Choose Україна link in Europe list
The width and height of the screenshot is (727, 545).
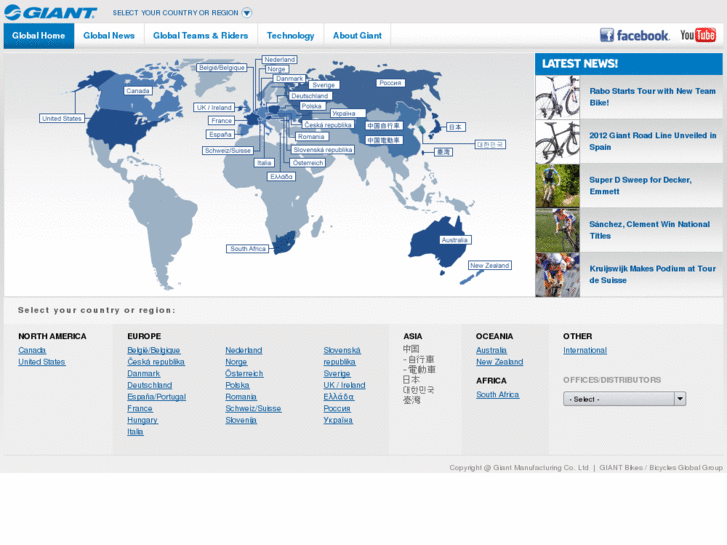[338, 420]
